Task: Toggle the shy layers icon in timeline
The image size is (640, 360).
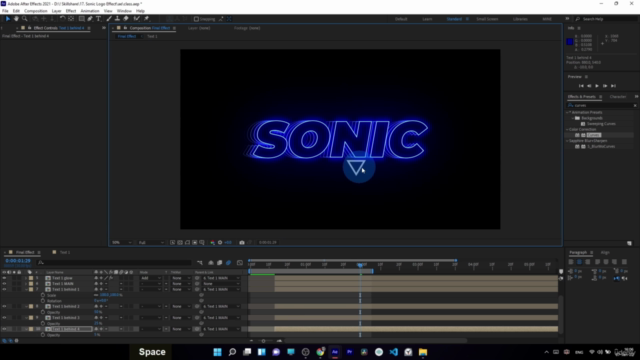Action: [x=211, y=263]
